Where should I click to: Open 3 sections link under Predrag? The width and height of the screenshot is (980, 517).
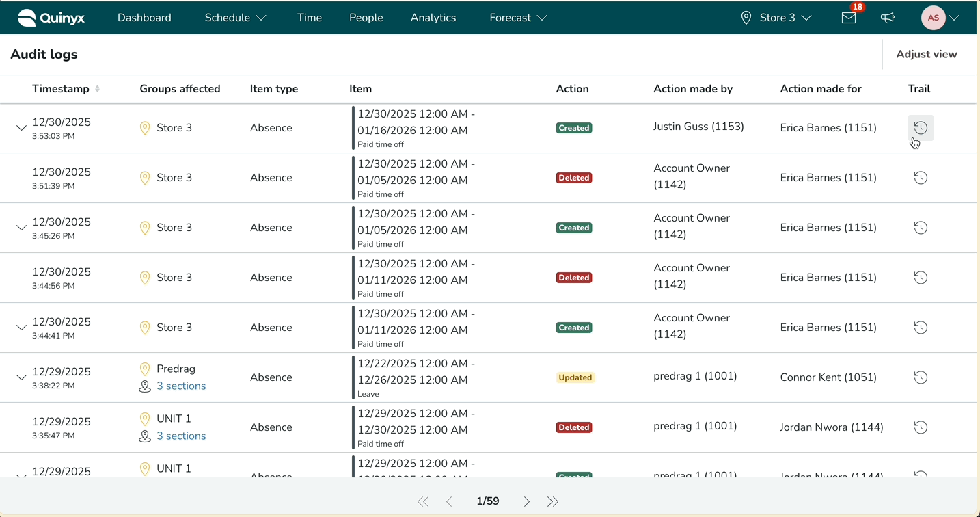coord(181,386)
